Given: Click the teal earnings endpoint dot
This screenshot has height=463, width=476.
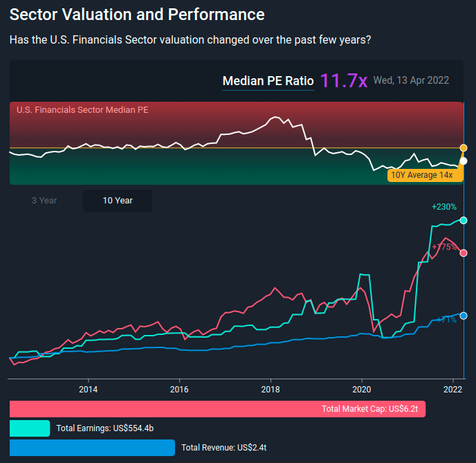Looking at the screenshot, I should coord(464,220).
